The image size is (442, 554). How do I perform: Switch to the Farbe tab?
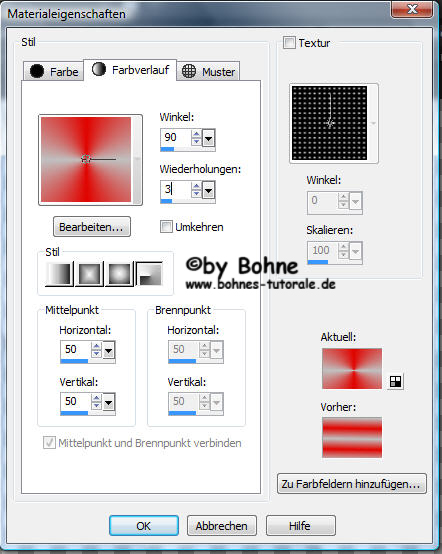[x=54, y=71]
